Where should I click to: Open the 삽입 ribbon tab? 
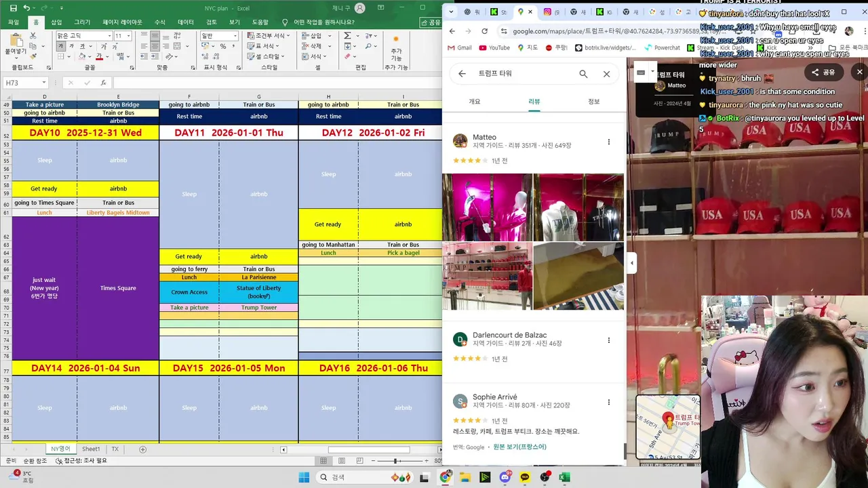coord(56,22)
